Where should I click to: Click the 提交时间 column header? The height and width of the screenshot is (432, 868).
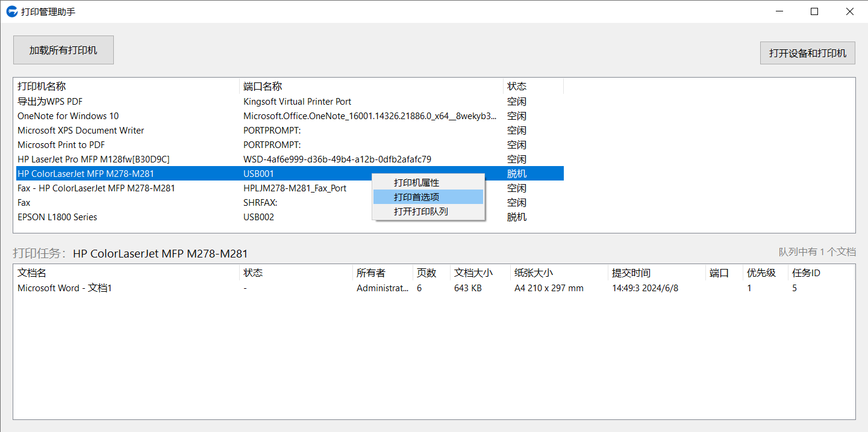click(x=657, y=273)
